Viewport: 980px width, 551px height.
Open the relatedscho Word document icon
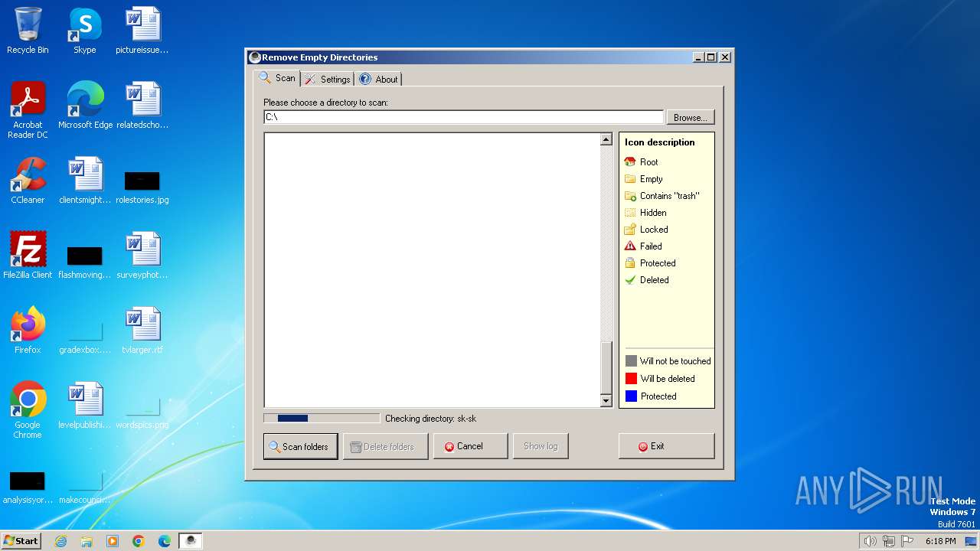[x=142, y=106]
